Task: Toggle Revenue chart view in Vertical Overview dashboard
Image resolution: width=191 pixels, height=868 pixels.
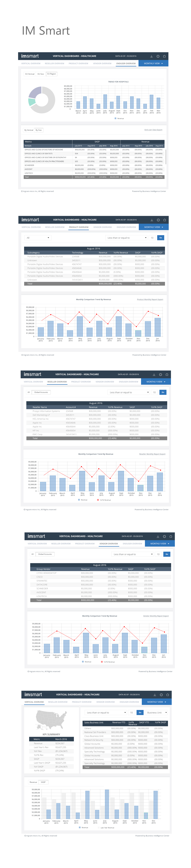Action: click(33, 782)
